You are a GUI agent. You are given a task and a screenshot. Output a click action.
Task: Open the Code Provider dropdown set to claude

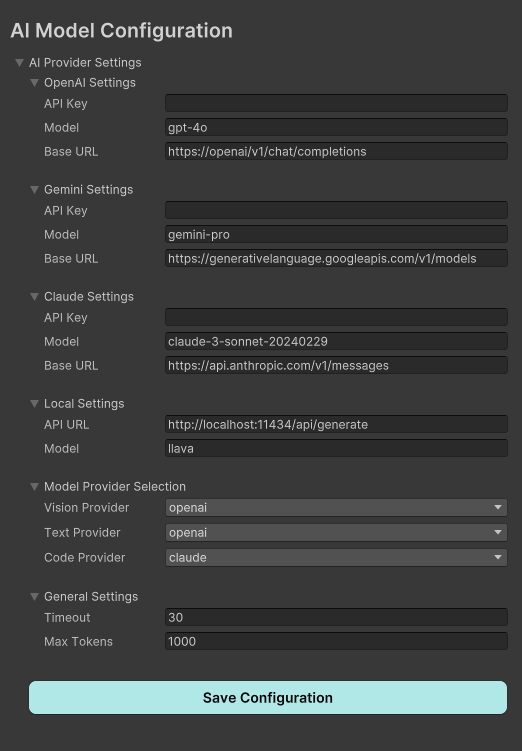(336, 558)
